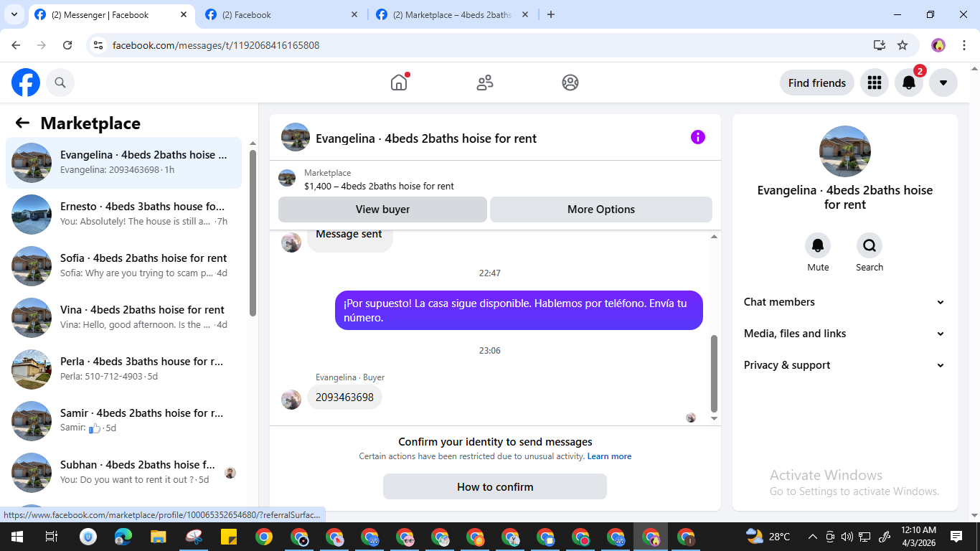Open Microsoft Edge from taskbar
The image size is (980, 551).
123,537
